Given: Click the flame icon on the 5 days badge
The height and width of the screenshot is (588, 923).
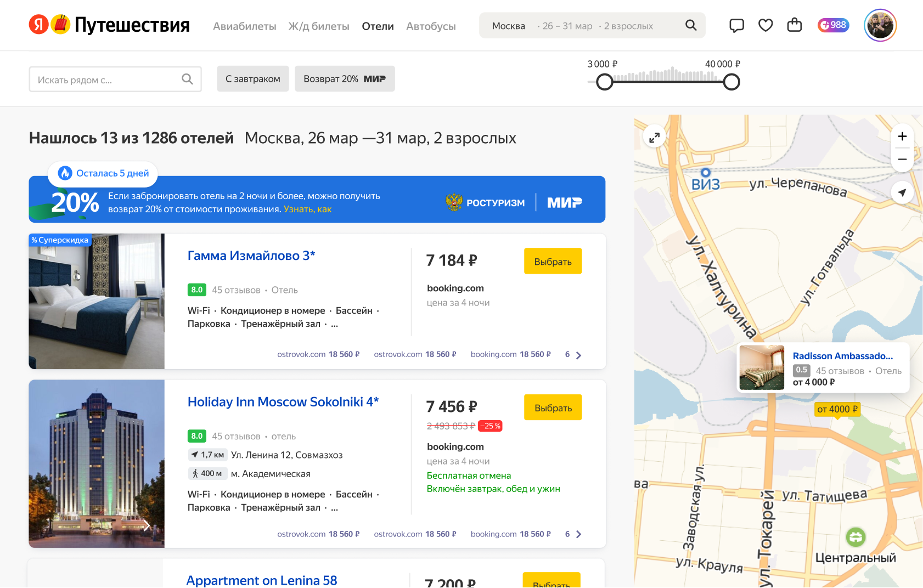Looking at the screenshot, I should (x=65, y=173).
